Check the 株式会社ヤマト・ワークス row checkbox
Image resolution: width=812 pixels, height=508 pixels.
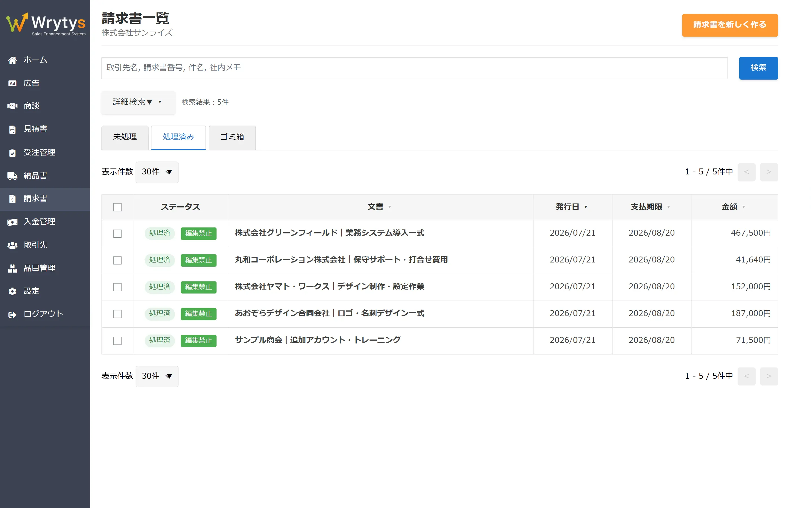pyautogui.click(x=118, y=287)
